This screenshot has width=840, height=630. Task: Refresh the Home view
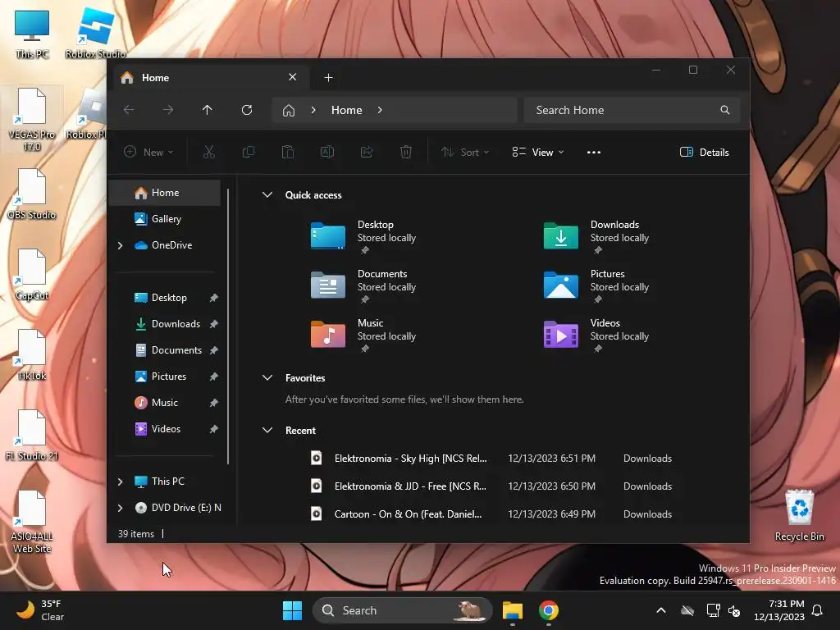pyautogui.click(x=247, y=110)
